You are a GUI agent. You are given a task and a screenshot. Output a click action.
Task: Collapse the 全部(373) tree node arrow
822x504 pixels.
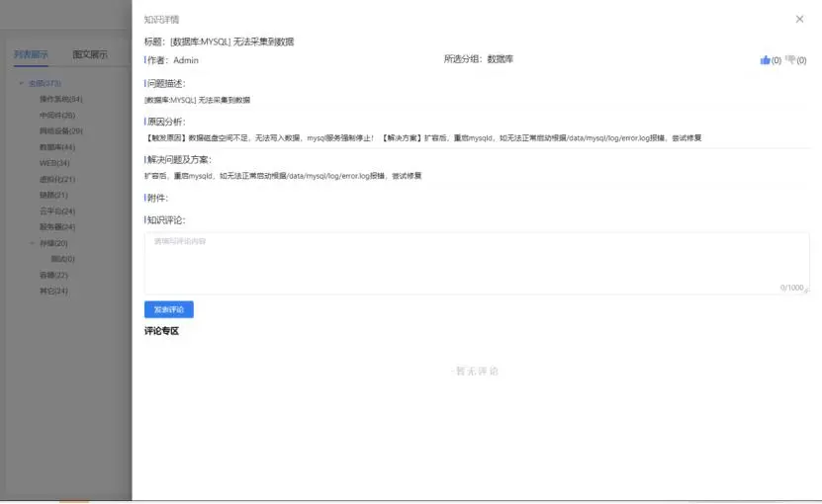coord(21,83)
